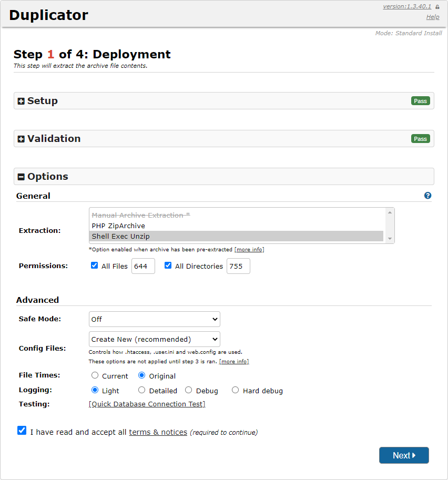Image resolution: width=448 pixels, height=480 pixels.
Task: Select Shell Exec Unzip extraction option
Action: point(120,236)
